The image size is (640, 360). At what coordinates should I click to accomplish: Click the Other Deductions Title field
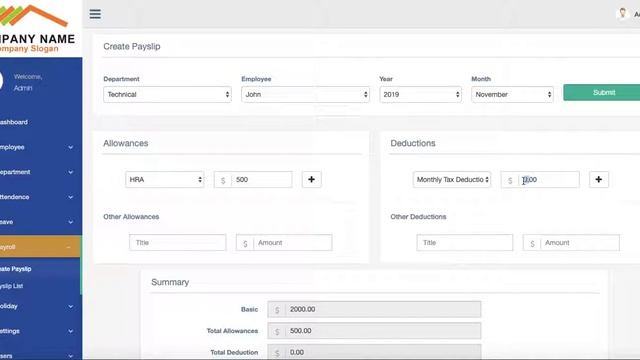click(465, 242)
